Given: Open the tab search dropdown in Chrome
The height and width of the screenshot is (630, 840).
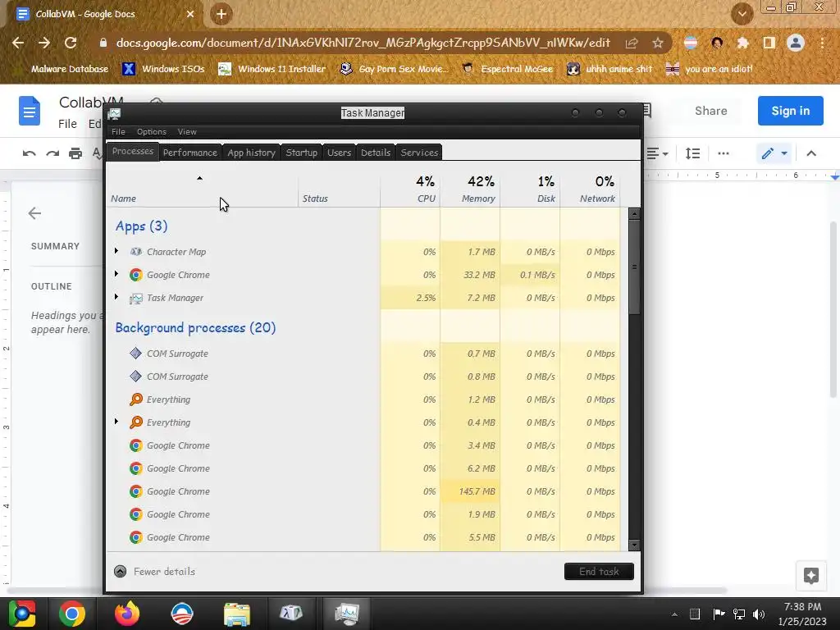Looking at the screenshot, I should tap(742, 14).
